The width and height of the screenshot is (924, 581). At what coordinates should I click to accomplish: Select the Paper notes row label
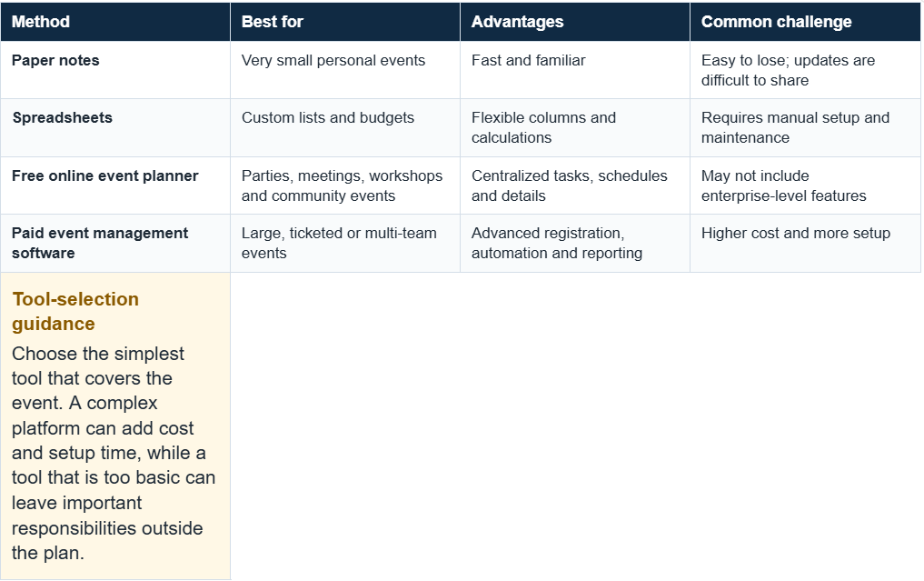55,60
